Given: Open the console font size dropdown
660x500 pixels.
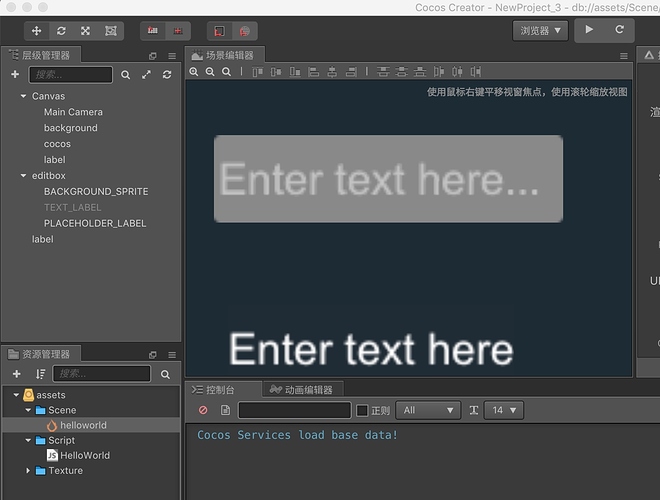Looking at the screenshot, I should [504, 410].
